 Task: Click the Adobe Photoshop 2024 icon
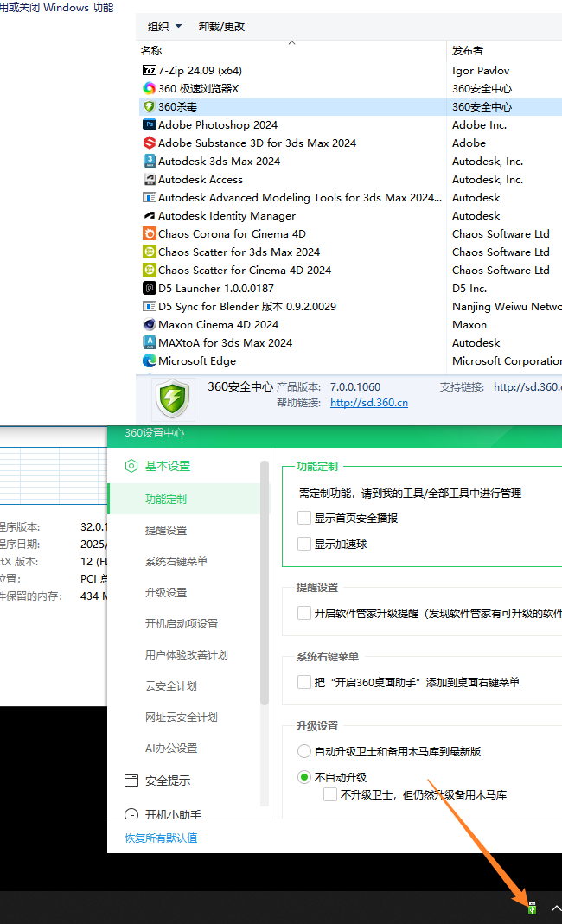pos(149,124)
